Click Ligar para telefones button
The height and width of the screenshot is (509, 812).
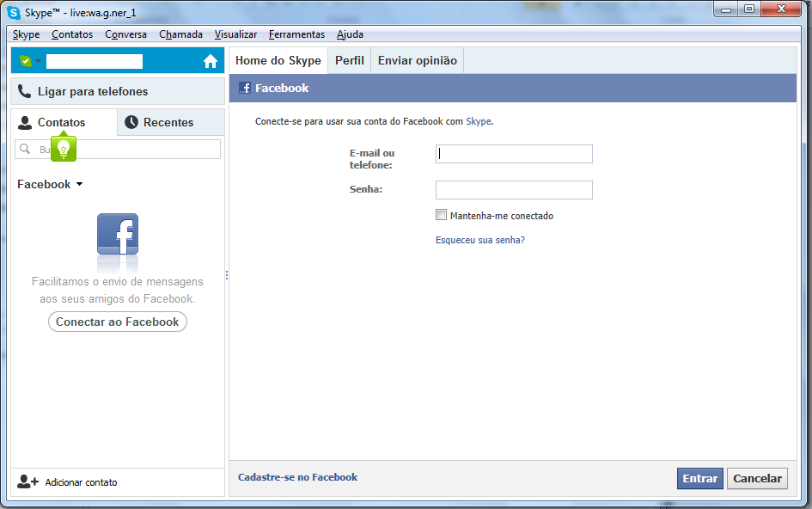click(118, 91)
